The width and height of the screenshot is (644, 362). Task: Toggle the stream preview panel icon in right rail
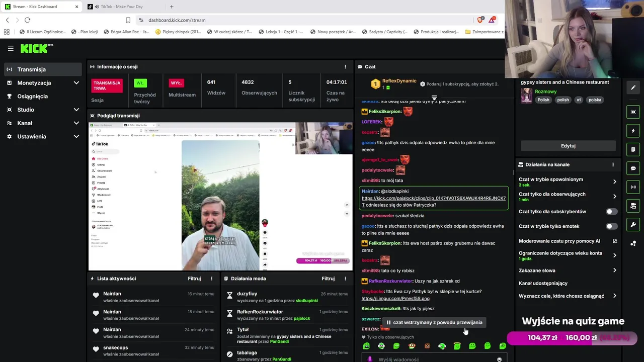[633, 112]
